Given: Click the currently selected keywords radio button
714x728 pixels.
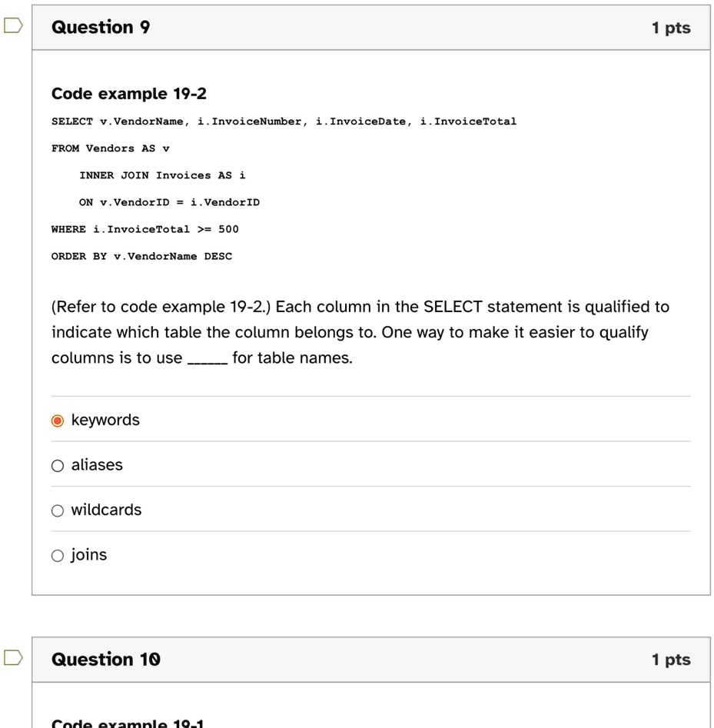Looking at the screenshot, I should pos(58,420).
